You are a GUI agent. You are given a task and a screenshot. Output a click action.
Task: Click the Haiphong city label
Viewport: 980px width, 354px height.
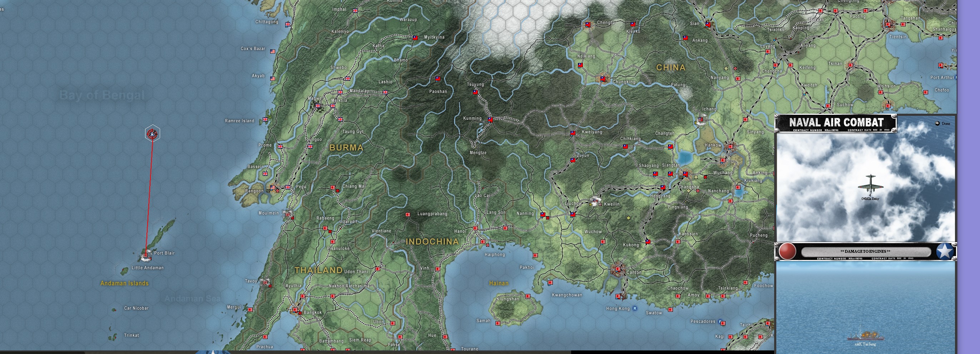(495, 255)
